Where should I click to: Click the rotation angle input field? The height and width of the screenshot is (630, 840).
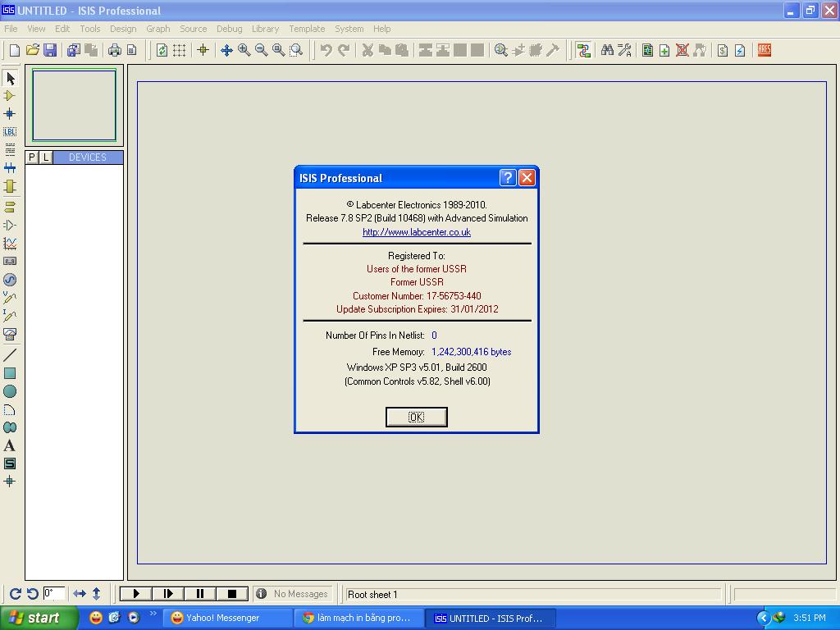[x=54, y=594]
